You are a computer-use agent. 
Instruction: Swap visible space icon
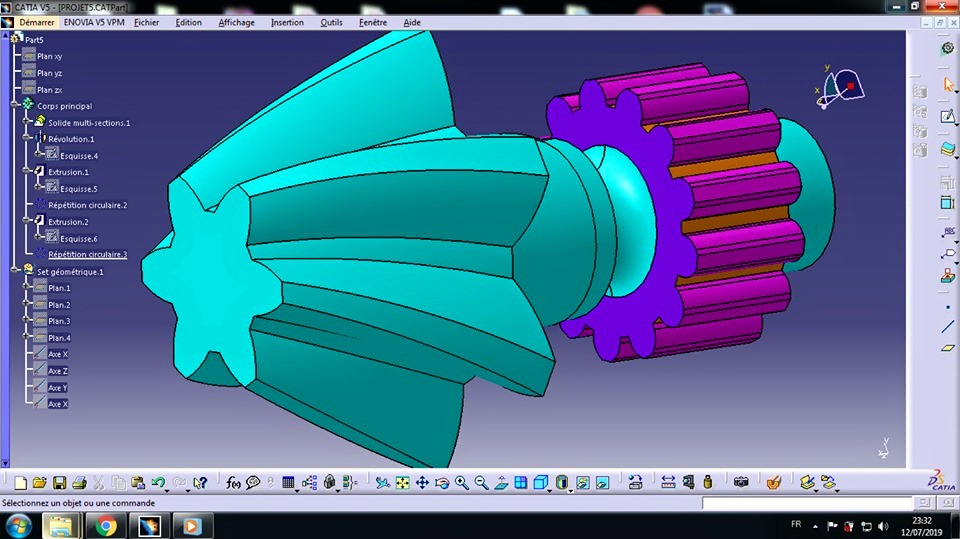[x=602, y=483]
